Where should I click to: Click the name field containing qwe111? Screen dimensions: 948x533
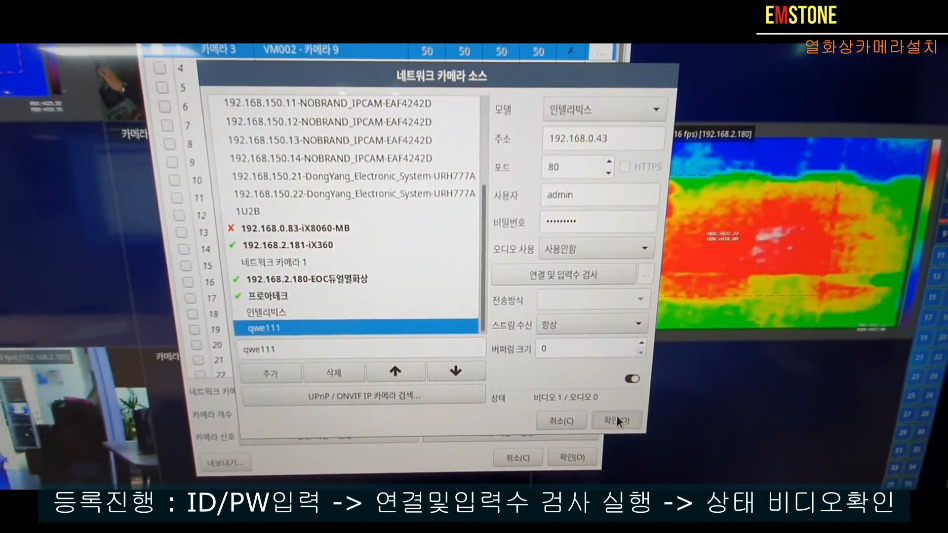pos(362,349)
